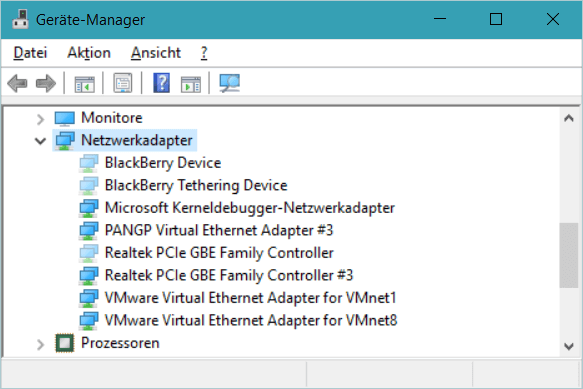Select the Monitore category
Screen dimensions: 583x389
(112, 118)
